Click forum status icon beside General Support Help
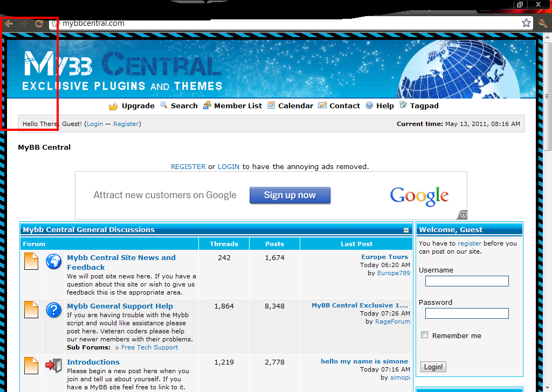The width and height of the screenshot is (552, 392). (31, 310)
